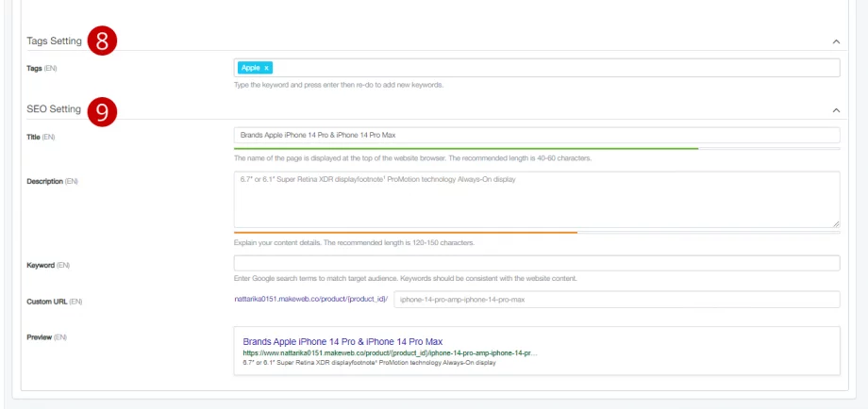The image size is (868, 409).
Task: Click the Description length orange progress bar
Action: [x=406, y=232]
